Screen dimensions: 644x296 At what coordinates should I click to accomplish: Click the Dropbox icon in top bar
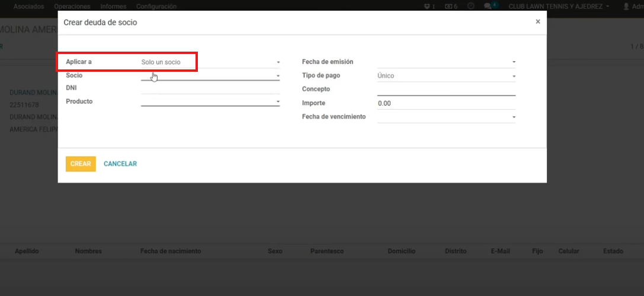point(427,7)
